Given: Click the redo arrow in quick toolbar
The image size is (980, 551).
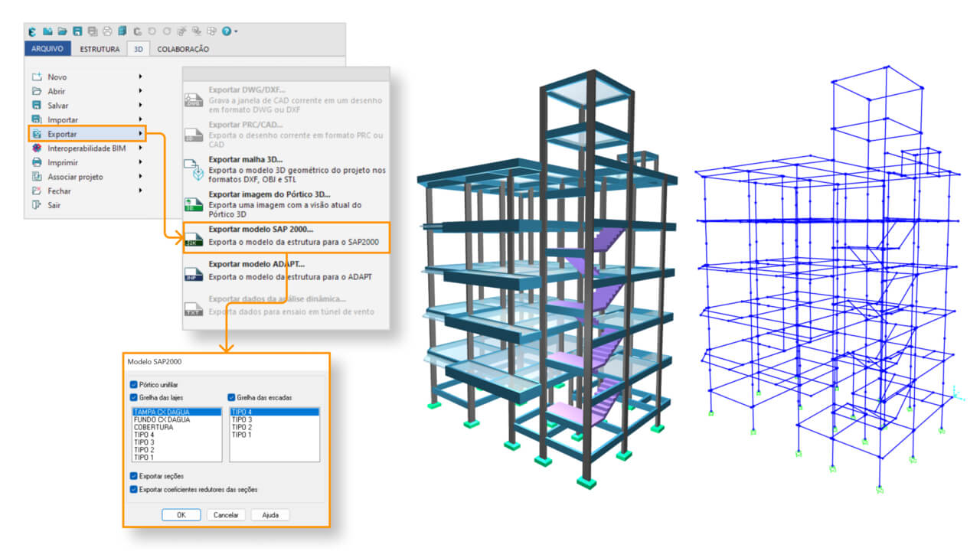Looking at the screenshot, I should click(x=167, y=31).
